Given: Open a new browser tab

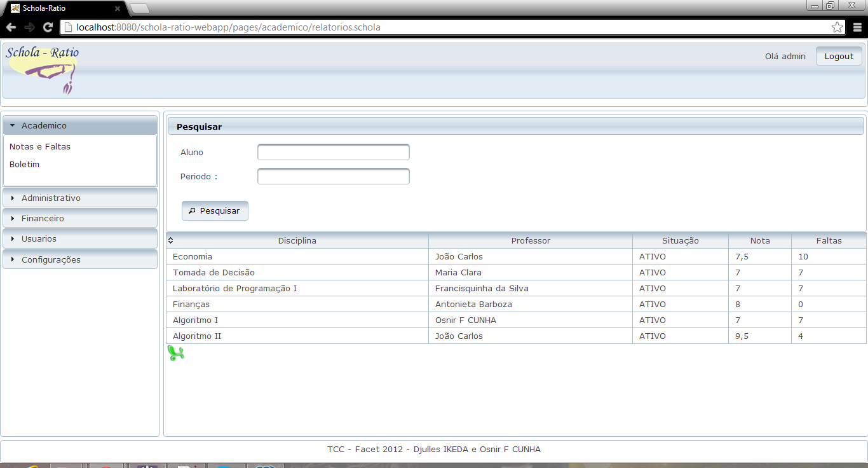Looking at the screenshot, I should click(x=139, y=8).
